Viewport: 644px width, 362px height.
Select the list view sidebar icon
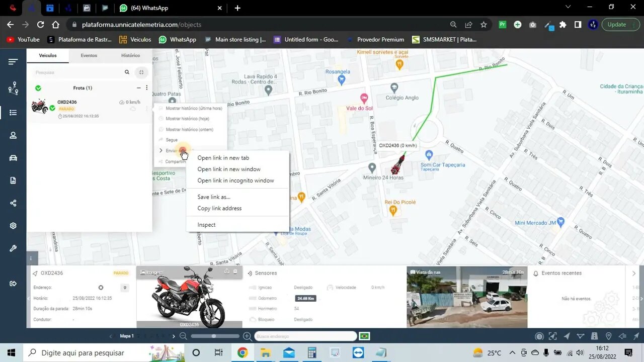13,113
